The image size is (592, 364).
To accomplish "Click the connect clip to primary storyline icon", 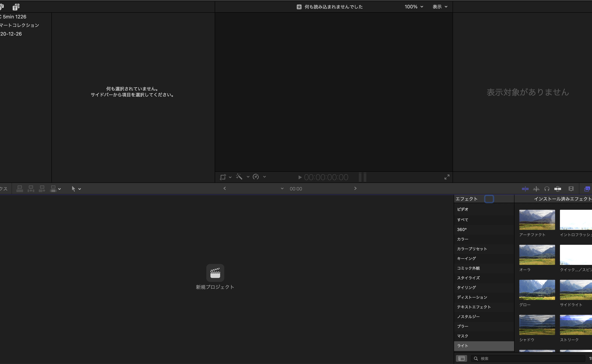I will [20, 189].
